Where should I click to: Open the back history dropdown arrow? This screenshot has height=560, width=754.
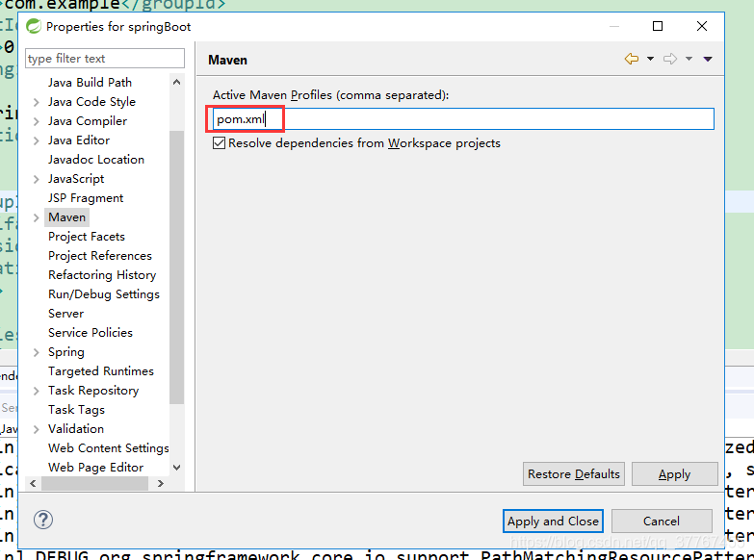pos(650,59)
